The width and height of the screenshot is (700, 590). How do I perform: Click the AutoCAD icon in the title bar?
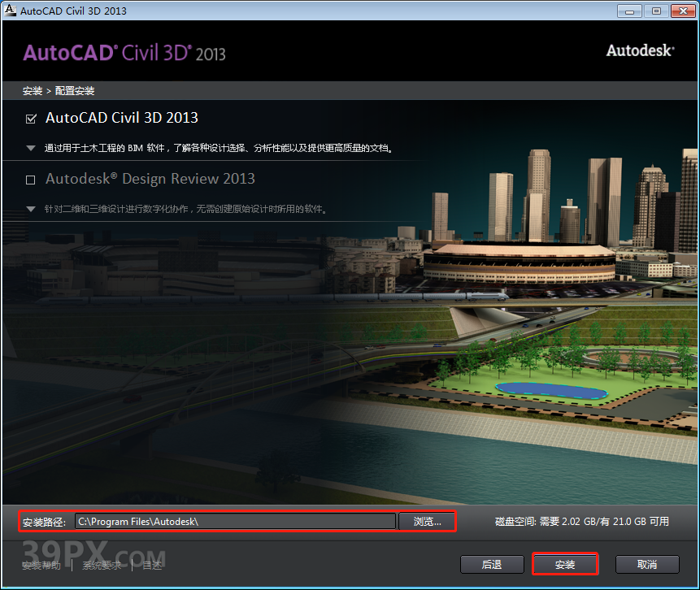pyautogui.click(x=10, y=11)
